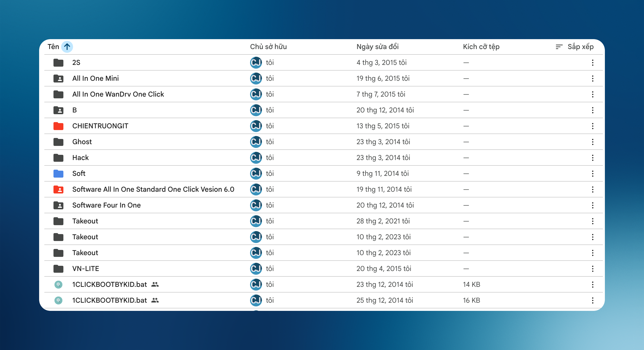Open more actions for 16 KB bat file

[592, 300]
